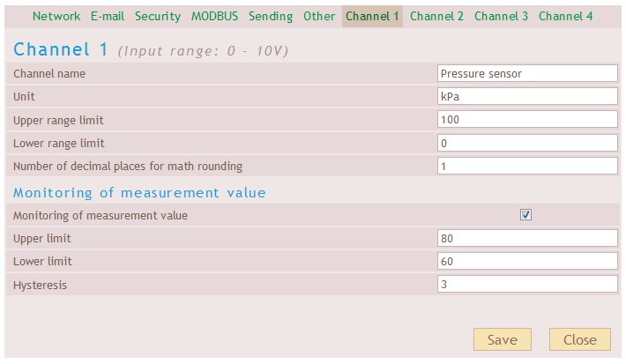Image resolution: width=626 pixels, height=364 pixels.
Task: Open the Security settings tab
Action: click(158, 17)
